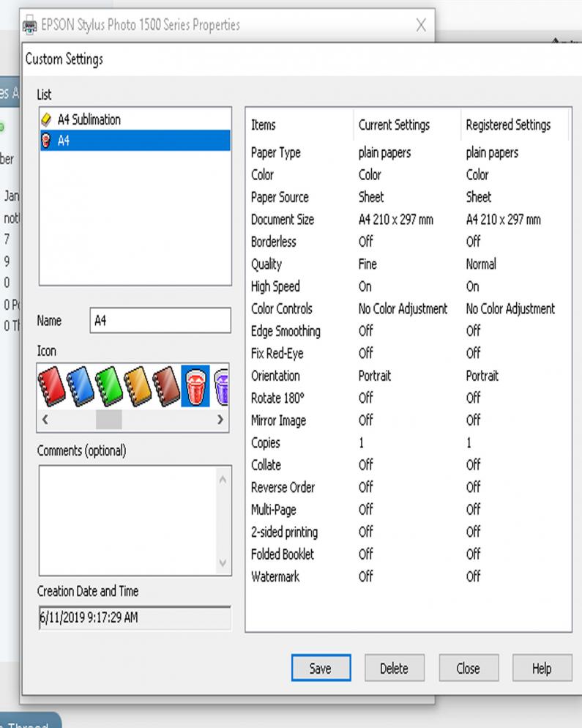Click the High Speed row label

tap(275, 286)
